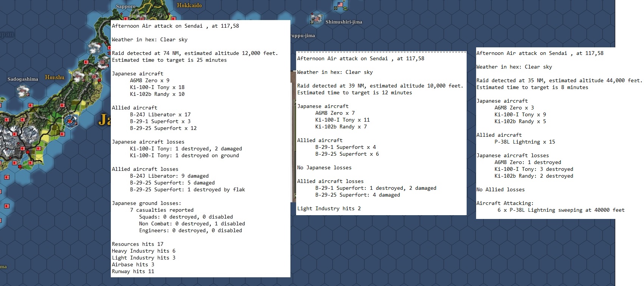This screenshot has height=286, width=644.
Task: Click the 'Japanese ground losses:' heading
Action: coord(146,203)
